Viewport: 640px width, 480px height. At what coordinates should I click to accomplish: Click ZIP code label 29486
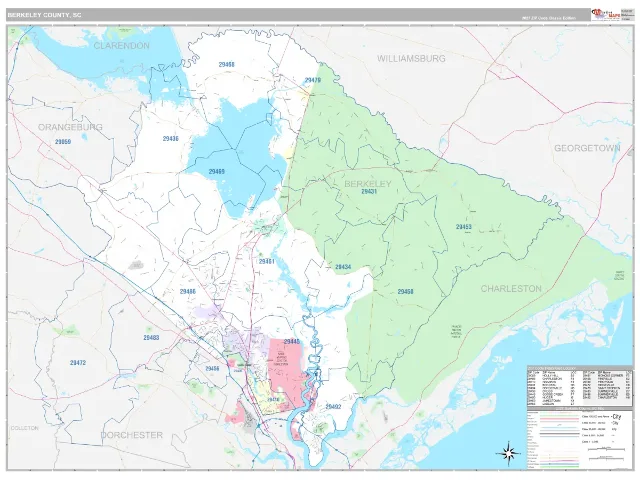point(187,291)
